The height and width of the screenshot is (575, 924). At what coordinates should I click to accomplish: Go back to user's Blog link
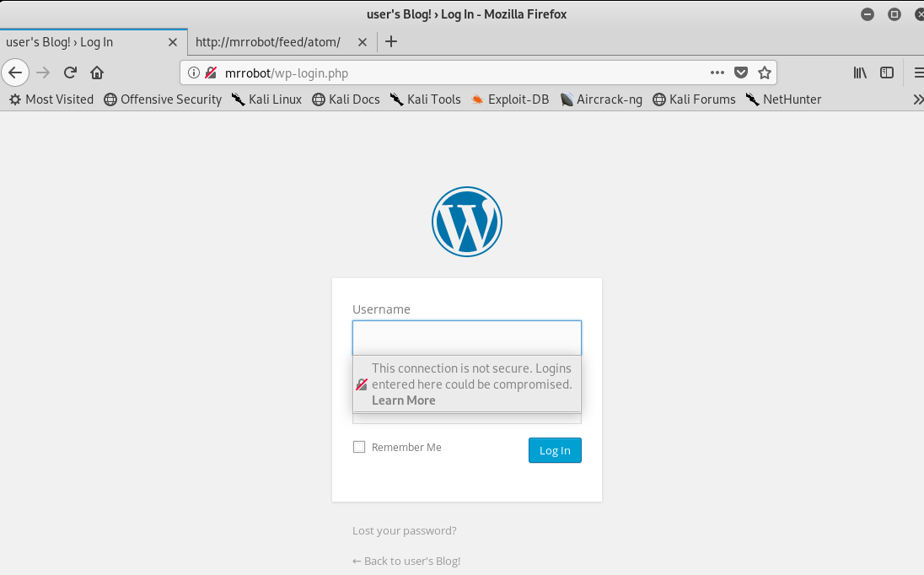(x=406, y=561)
